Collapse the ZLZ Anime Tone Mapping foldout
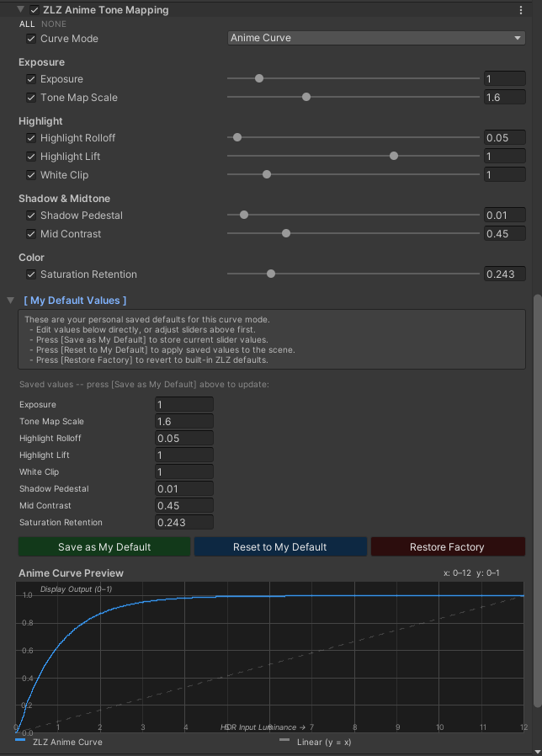The width and height of the screenshot is (542, 756). (20, 9)
